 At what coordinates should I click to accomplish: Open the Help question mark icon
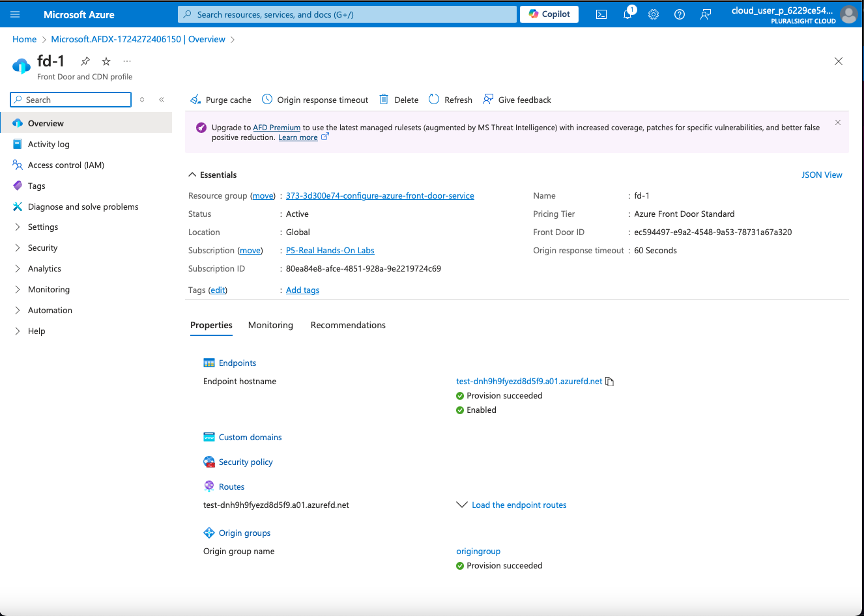click(x=680, y=14)
